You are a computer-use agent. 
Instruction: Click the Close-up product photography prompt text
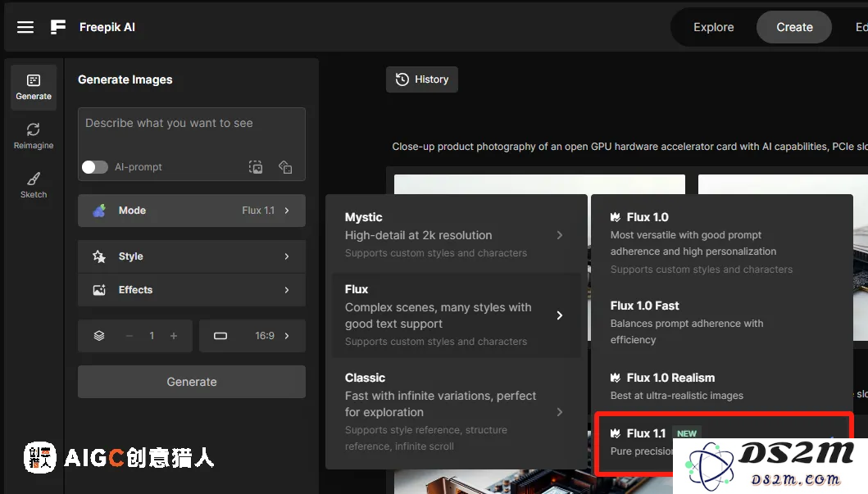click(630, 147)
